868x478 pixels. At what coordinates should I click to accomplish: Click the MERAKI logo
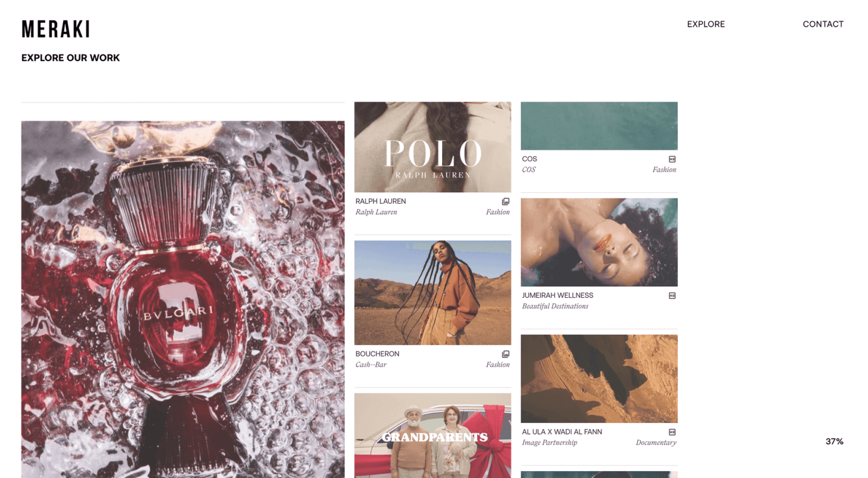(55, 29)
